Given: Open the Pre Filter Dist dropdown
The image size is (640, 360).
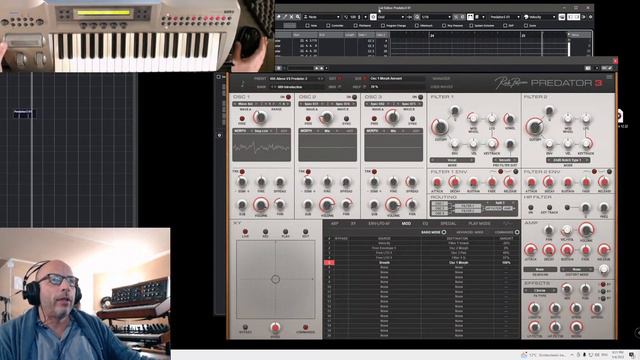Looking at the screenshot, I should [x=505, y=160].
